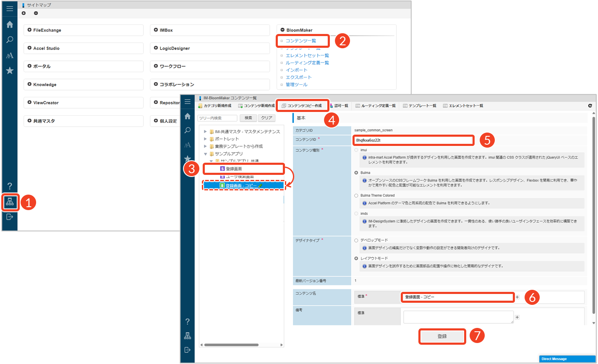
Task: Click the reload icon at the contents list top right
Action: (590, 106)
